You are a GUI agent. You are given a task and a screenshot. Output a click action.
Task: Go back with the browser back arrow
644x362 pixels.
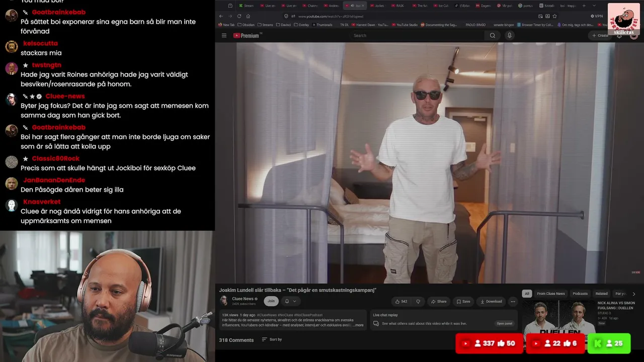221,16
